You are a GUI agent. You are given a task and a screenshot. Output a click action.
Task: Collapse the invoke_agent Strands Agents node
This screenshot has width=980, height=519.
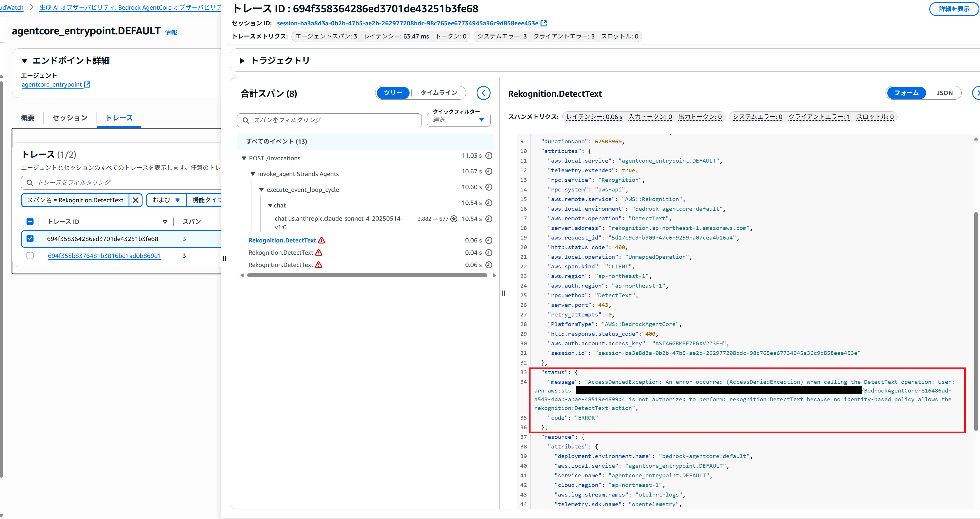(253, 174)
